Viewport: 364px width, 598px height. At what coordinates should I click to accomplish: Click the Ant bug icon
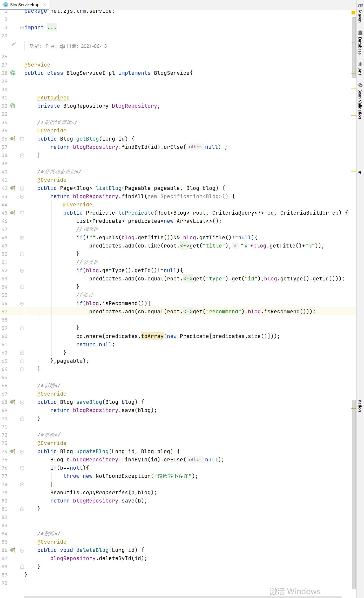[360, 64]
